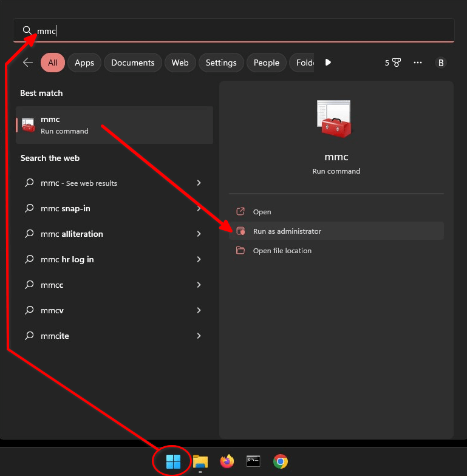Image resolution: width=467 pixels, height=476 pixels.
Task: Click the B user profile avatar
Action: 441,63
